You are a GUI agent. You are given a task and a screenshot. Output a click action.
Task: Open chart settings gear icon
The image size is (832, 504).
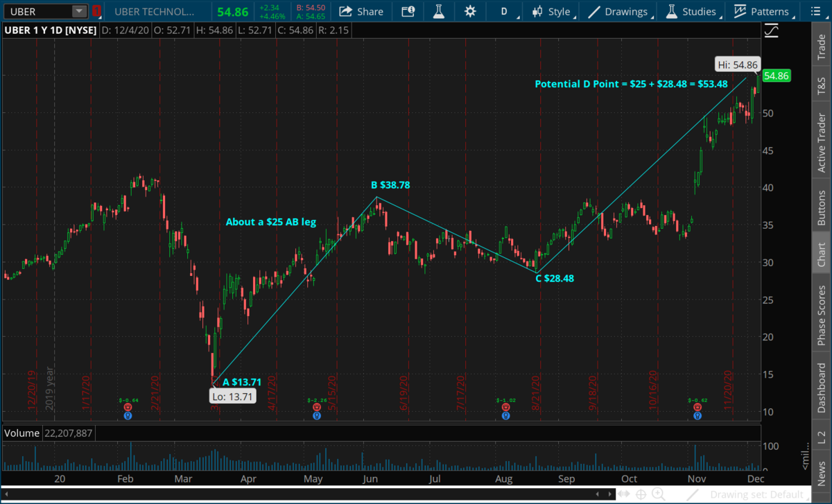[470, 11]
